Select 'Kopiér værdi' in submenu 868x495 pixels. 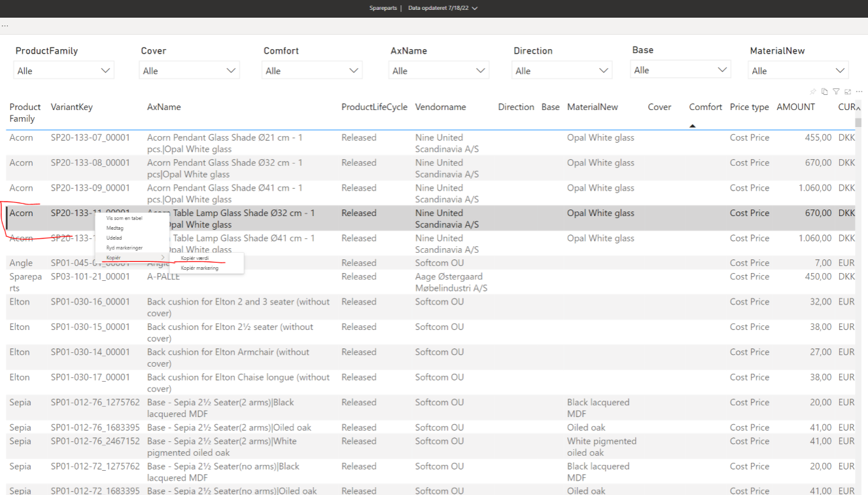point(195,259)
